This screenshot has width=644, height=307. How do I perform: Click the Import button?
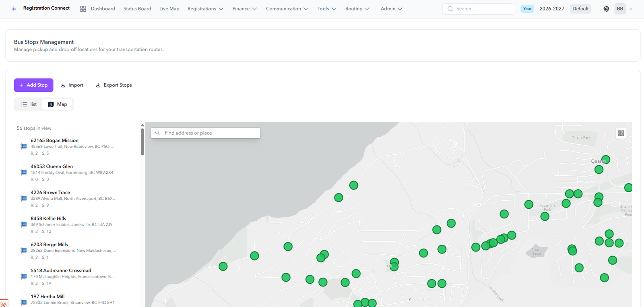(72, 85)
